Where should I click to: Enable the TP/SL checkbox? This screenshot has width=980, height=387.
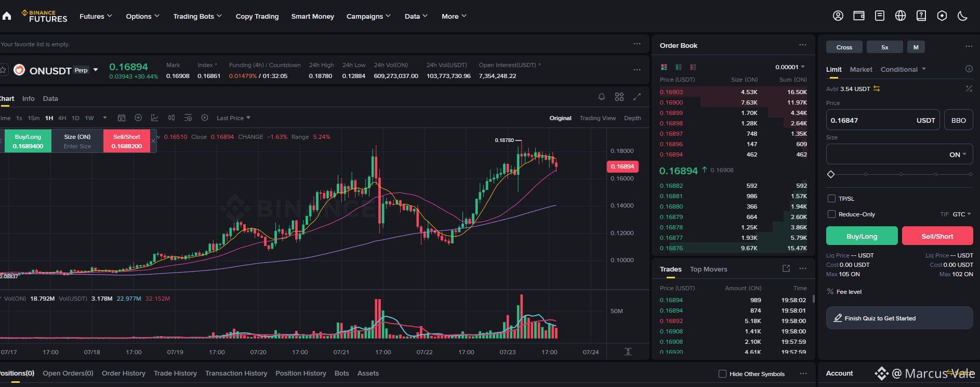[x=831, y=199]
